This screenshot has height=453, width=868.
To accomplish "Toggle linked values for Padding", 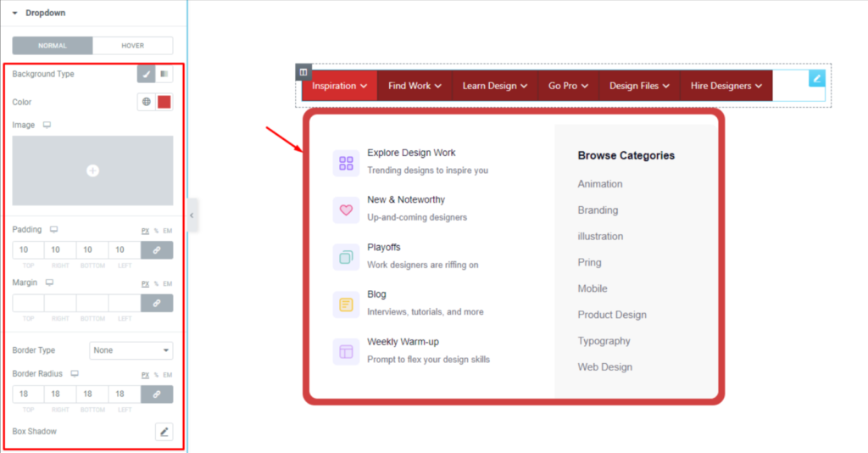I will click(157, 250).
